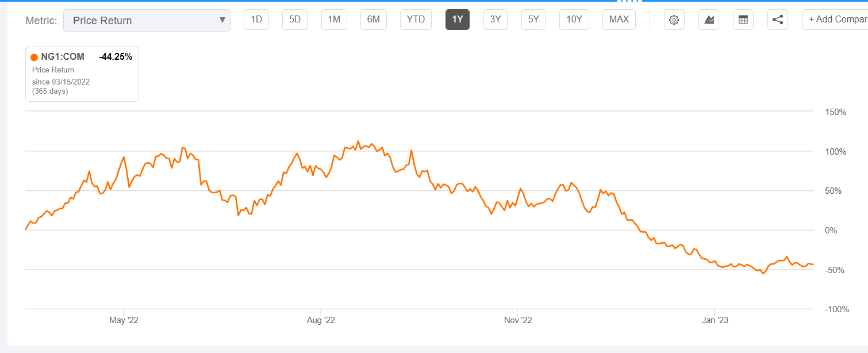This screenshot has height=353, width=868.
Task: Select the YTD range
Action: click(416, 20)
